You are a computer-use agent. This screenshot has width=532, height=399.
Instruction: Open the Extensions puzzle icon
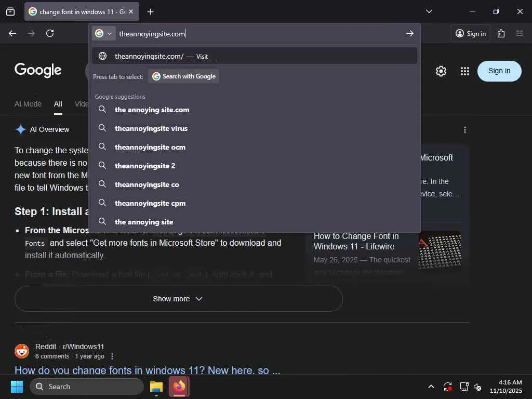(x=501, y=33)
